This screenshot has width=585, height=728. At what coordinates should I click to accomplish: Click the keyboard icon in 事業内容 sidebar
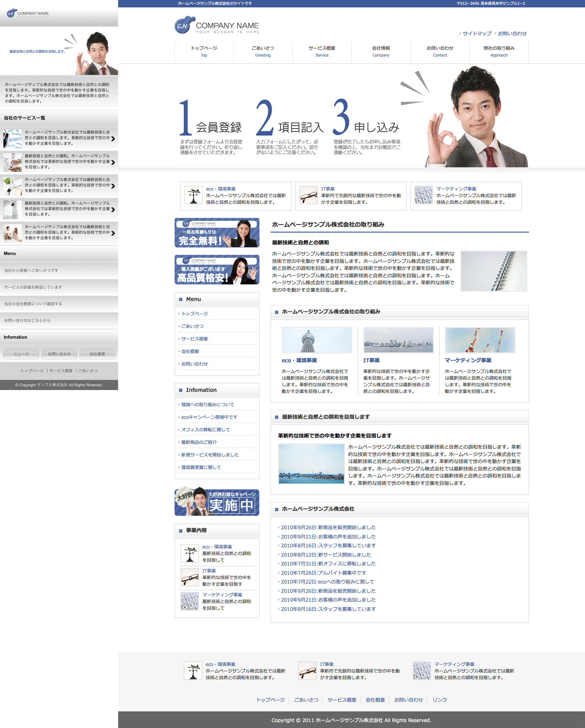[x=190, y=601]
